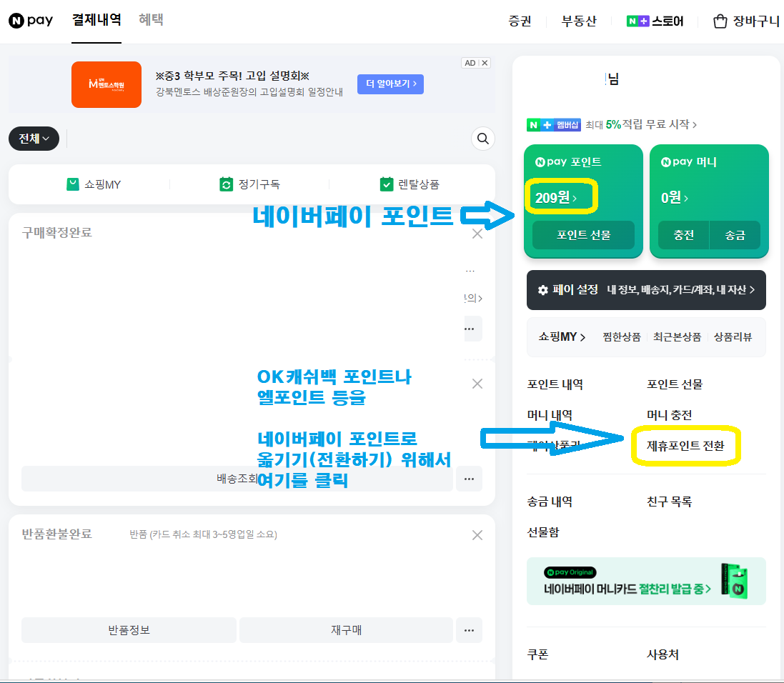This screenshot has height=683, width=784.
Task: Open the N pay logo home
Action: (31, 21)
